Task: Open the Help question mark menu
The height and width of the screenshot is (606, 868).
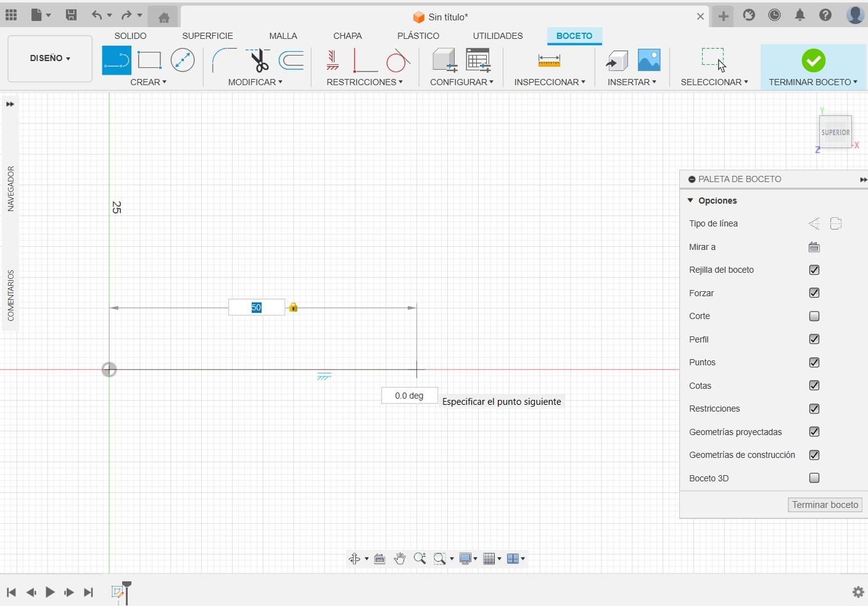Action: 825,15
